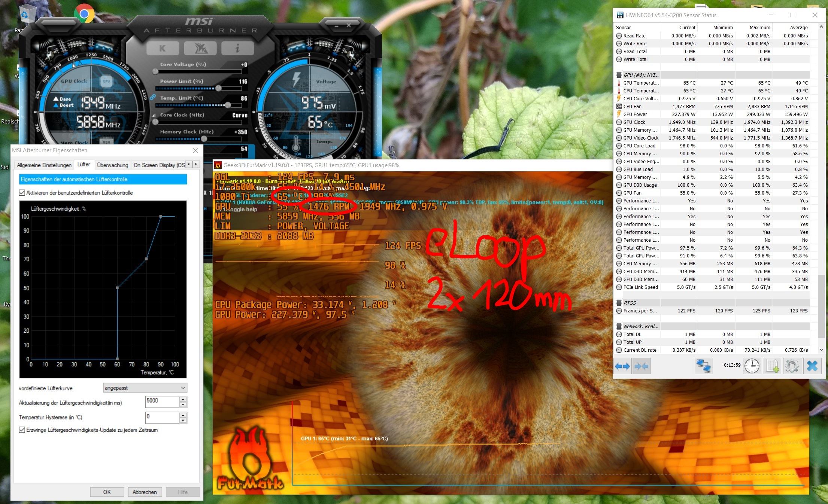This screenshot has width=828, height=504.
Task: Click the Power Limit slider handle
Action: point(218,88)
